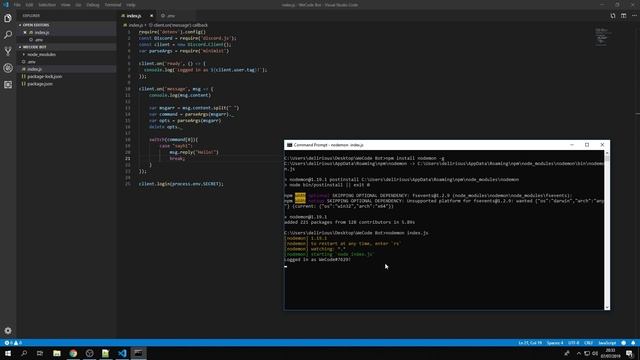Select index.js in the WECODE BOT folder
The image size is (640, 360).
pos(34,69)
